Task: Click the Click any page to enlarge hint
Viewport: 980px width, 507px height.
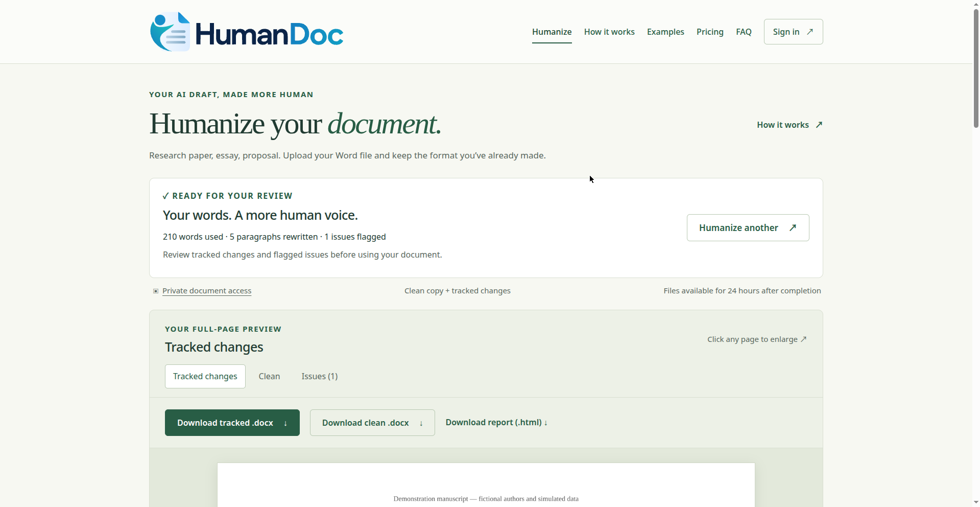Action: tap(757, 339)
